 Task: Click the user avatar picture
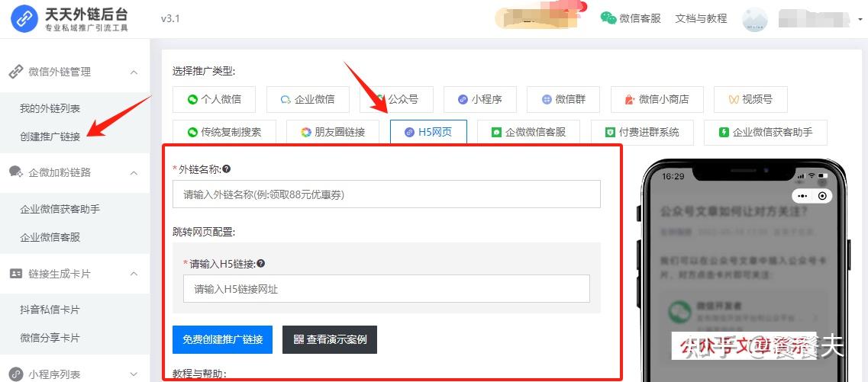[x=754, y=19]
